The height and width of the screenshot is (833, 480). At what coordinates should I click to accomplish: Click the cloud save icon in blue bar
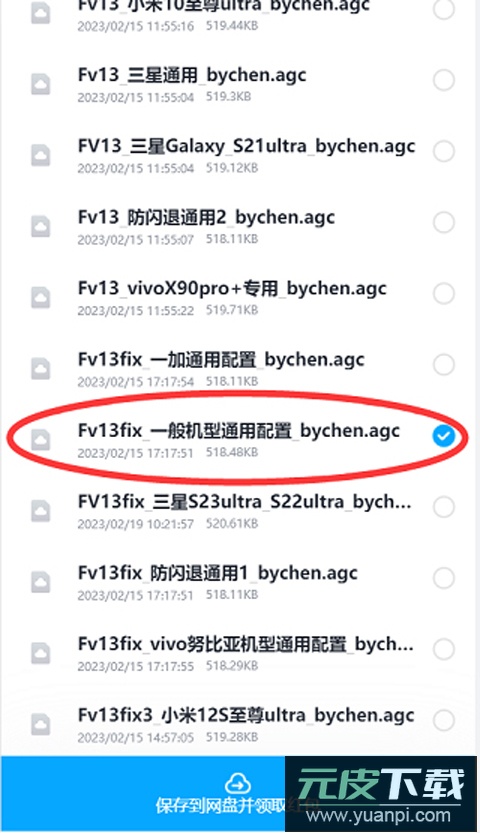(x=237, y=783)
